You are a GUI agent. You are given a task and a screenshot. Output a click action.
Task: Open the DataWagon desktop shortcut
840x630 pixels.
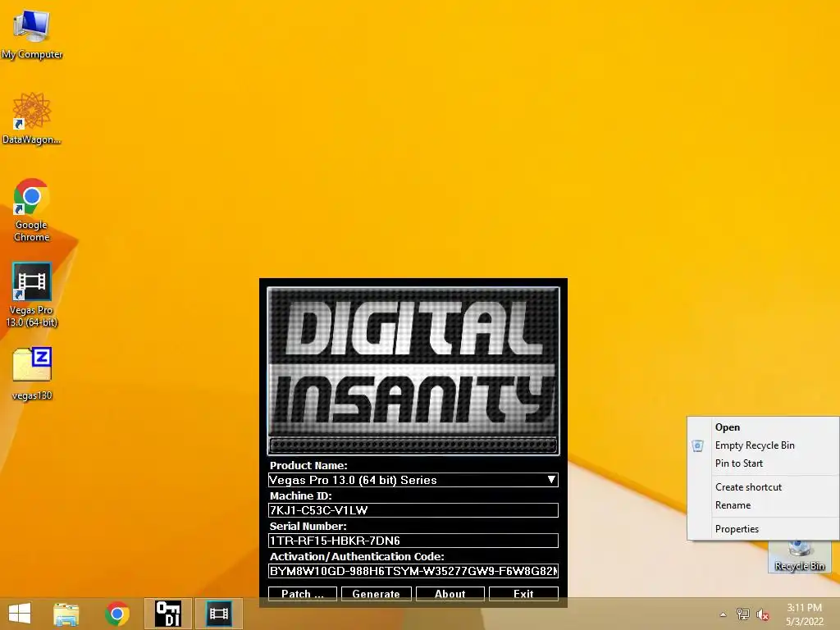tap(32, 118)
